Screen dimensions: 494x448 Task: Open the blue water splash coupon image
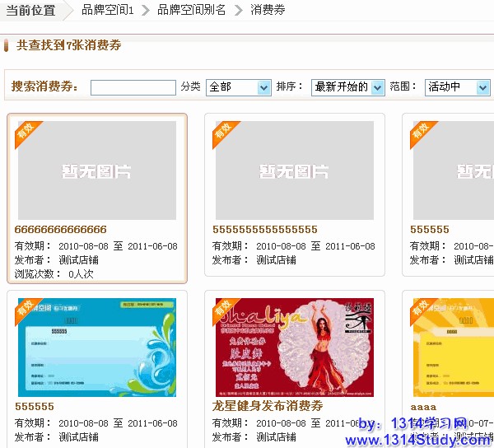(x=97, y=348)
